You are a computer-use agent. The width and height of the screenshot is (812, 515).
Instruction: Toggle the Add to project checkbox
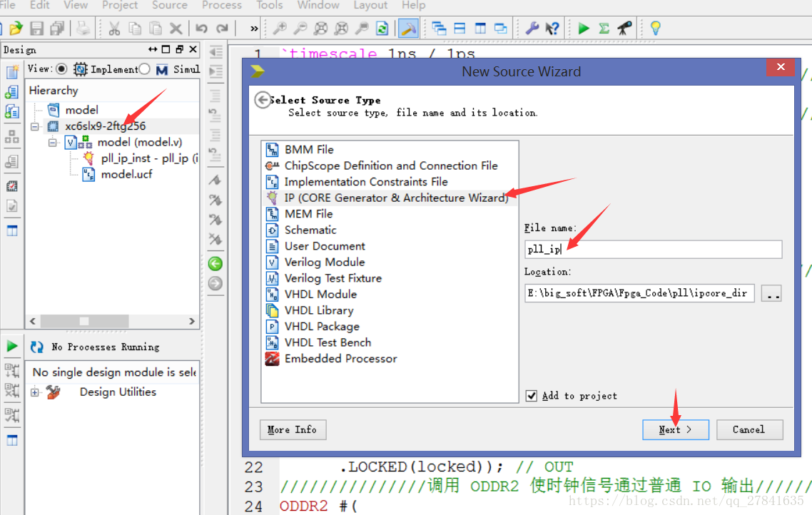(x=532, y=396)
